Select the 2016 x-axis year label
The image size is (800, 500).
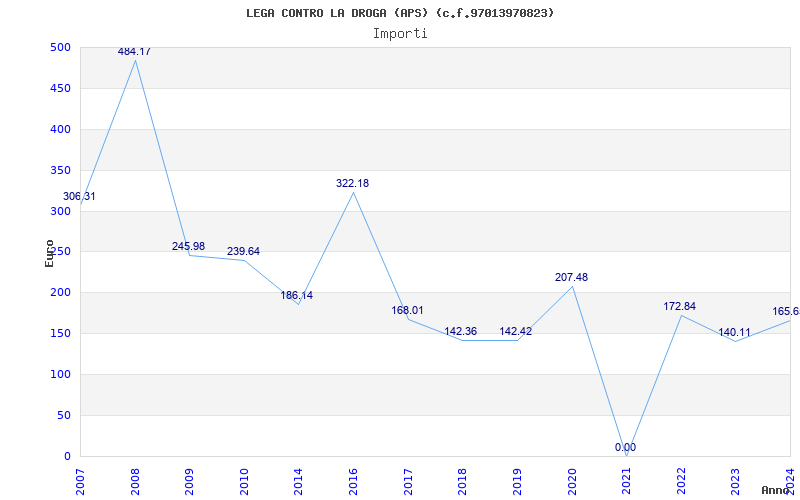pos(353,482)
